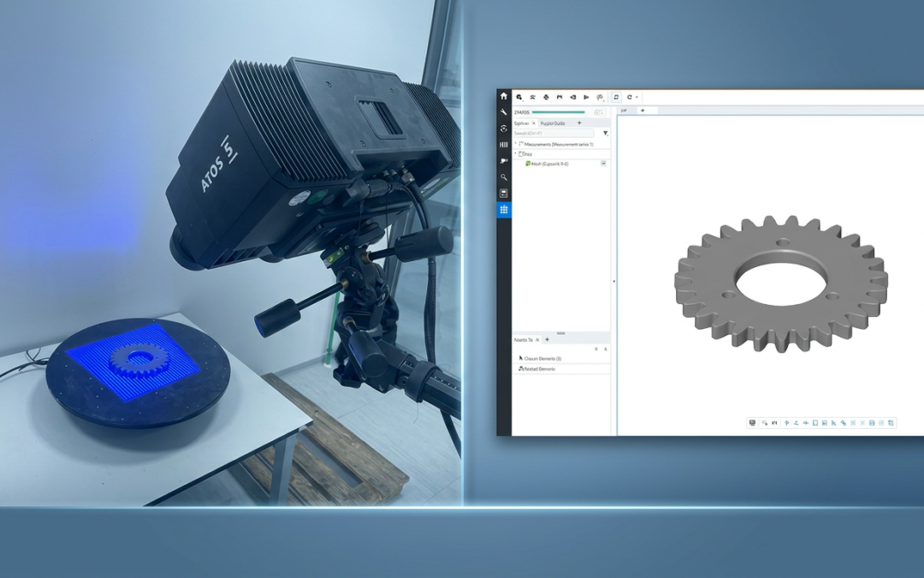The image size is (924, 578).
Task: Open the dropdown at progress bar's right end
Action: coord(600,112)
